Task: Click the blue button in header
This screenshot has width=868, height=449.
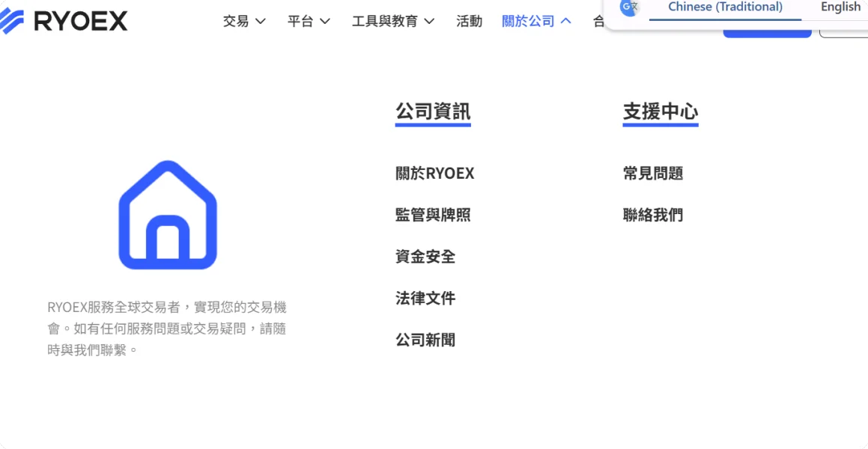Action: point(767,33)
